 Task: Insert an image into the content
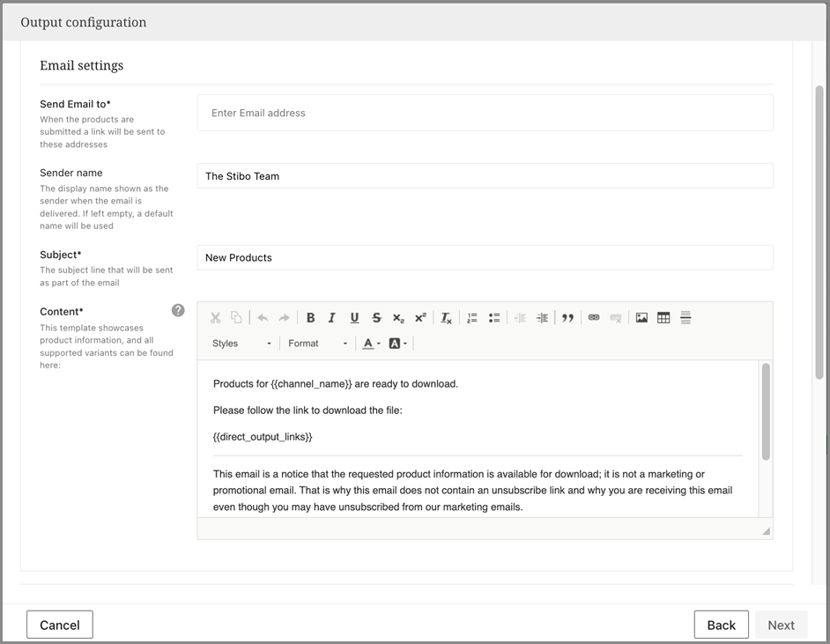click(x=641, y=318)
